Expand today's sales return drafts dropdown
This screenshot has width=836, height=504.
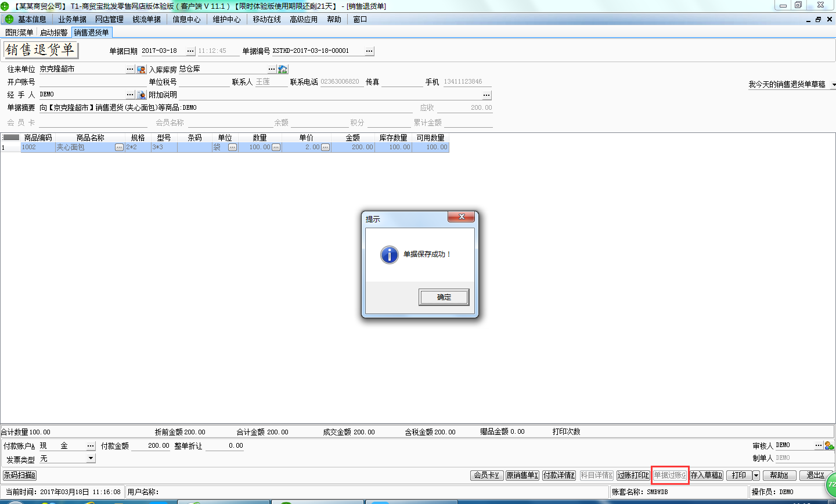(x=833, y=85)
